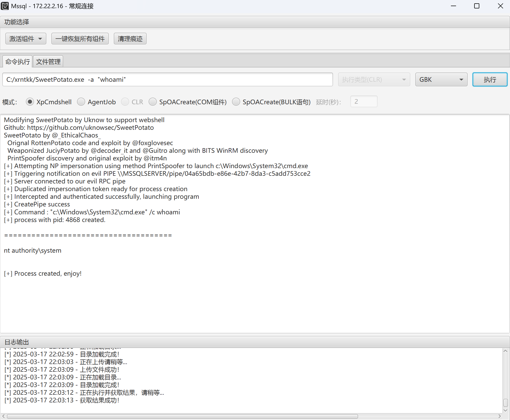Click the log vertical scrollbar down arrow
The width and height of the screenshot is (510, 420).
[505, 410]
